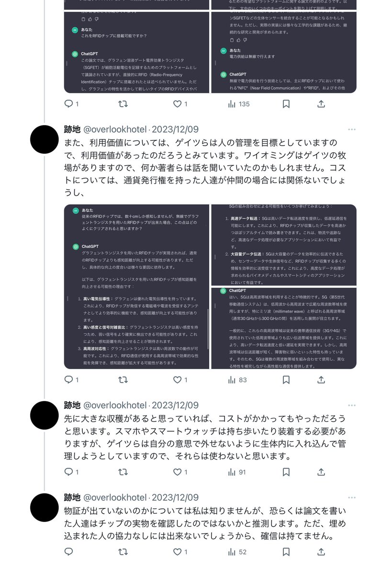This screenshot has height=575, width=392.
Task: Share the tweet with 135 views
Action: pos(322,103)
